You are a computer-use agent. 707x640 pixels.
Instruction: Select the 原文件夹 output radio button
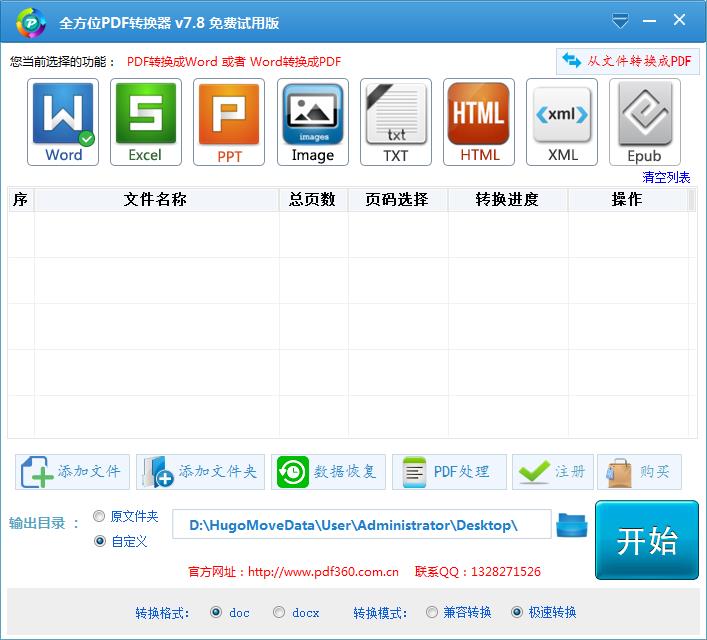coord(99,516)
